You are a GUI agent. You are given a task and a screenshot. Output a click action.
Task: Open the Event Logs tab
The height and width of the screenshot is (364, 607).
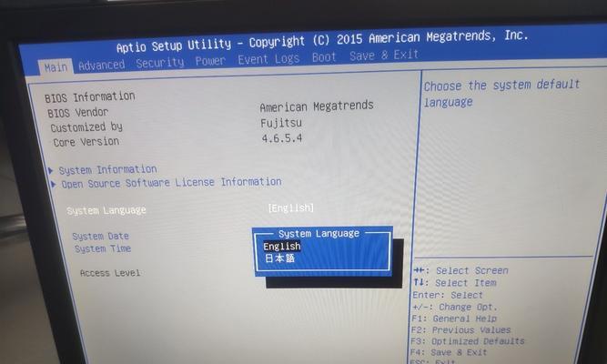click(x=268, y=59)
